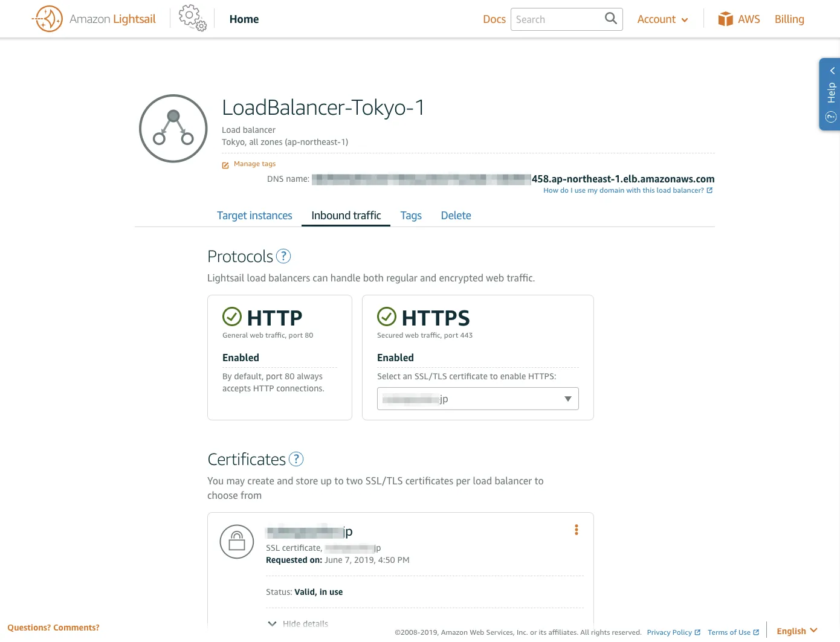Screen dimensions: 840x642
Task: Open the Billing link
Action: (789, 19)
